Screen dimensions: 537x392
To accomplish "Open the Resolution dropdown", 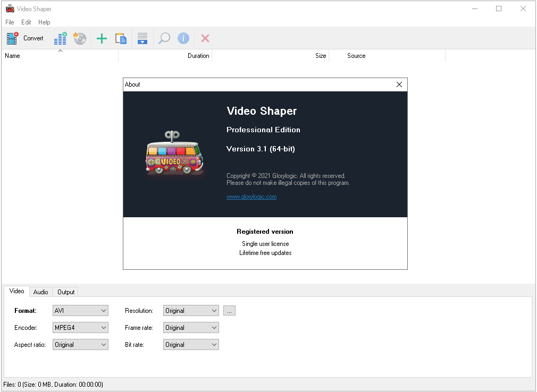I will pyautogui.click(x=191, y=311).
